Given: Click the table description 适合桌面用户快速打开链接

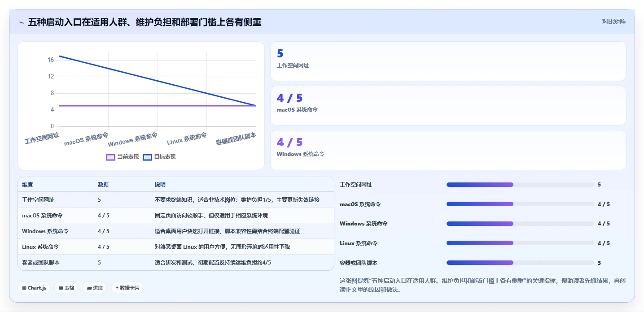Looking at the screenshot, I should 228,231.
